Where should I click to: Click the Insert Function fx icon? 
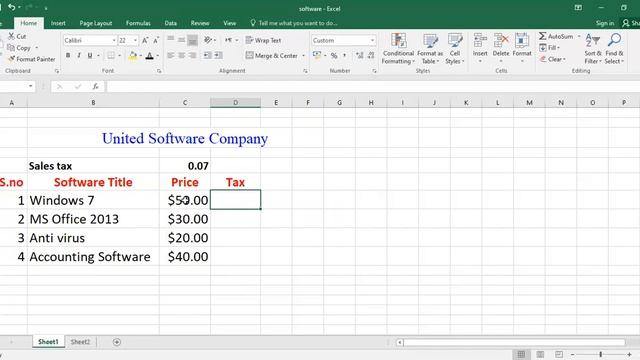[96, 87]
